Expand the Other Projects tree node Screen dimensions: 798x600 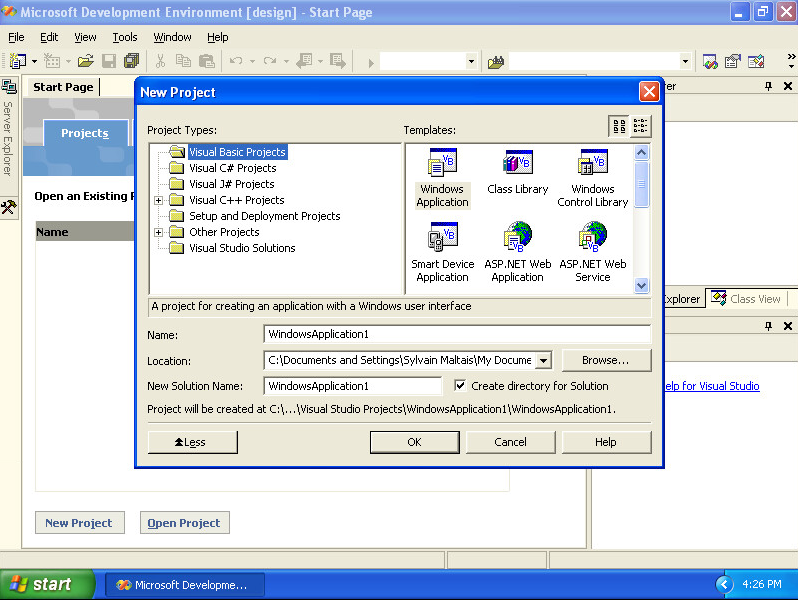click(159, 232)
